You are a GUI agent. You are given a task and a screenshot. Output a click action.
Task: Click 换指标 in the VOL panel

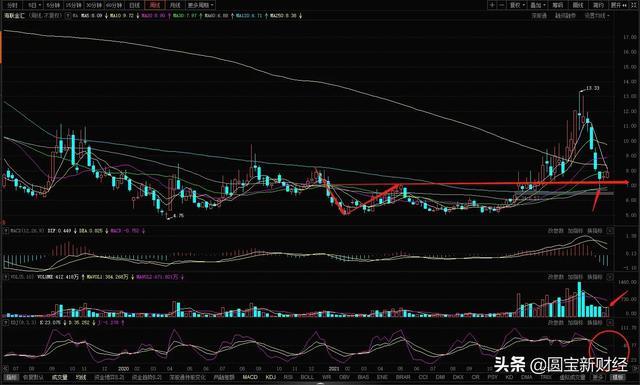[x=594, y=277]
